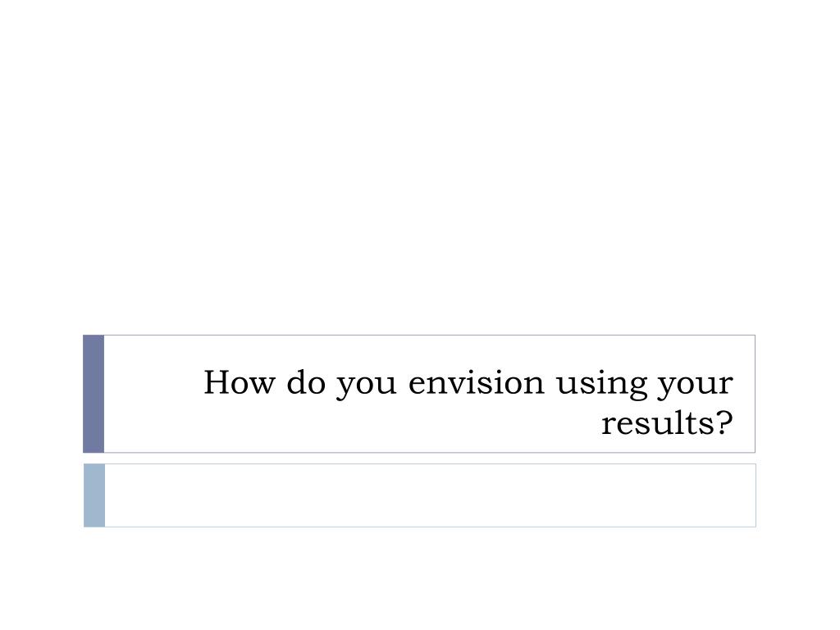
Task: Click the word "How" in the title
Action: pyautogui.click(x=239, y=382)
